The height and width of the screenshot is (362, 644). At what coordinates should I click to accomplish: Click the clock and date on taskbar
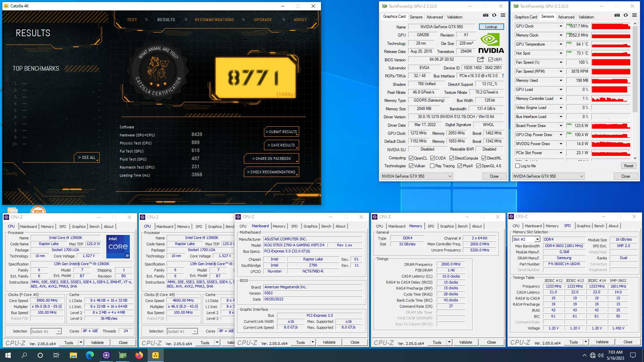tap(615, 355)
